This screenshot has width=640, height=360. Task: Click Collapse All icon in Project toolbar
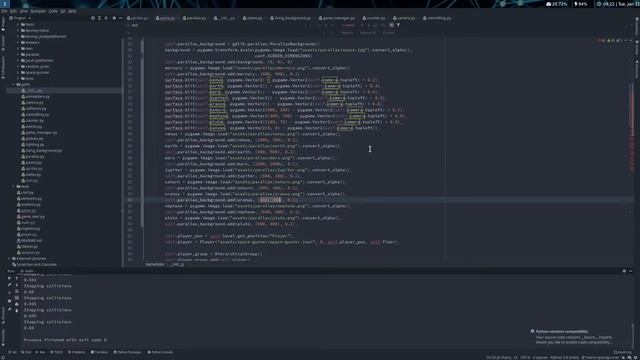pyautogui.click(x=106, y=18)
